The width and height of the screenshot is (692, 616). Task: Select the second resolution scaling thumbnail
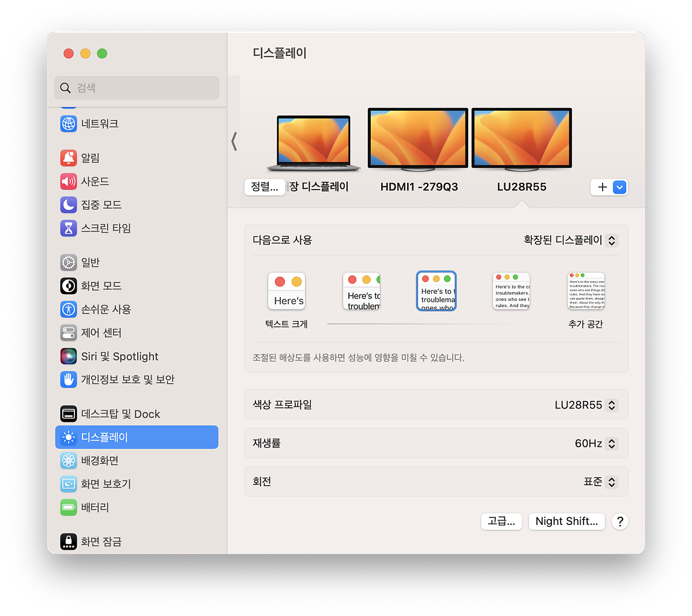pyautogui.click(x=362, y=291)
